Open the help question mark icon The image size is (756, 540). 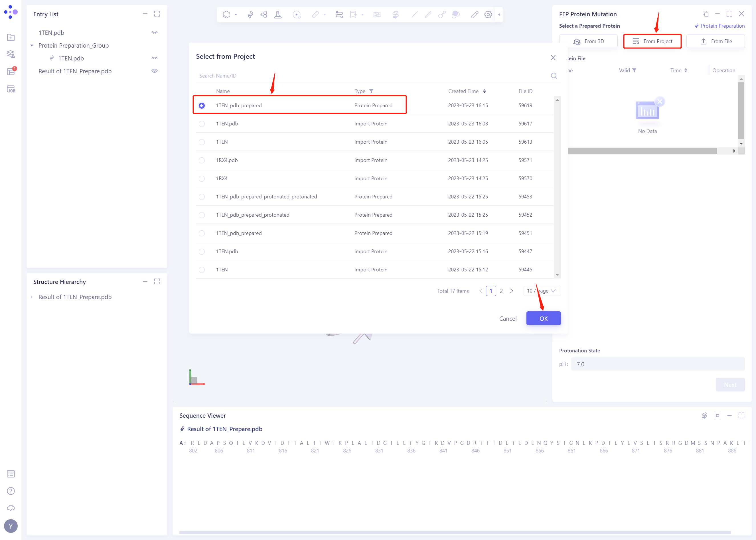pos(11,491)
